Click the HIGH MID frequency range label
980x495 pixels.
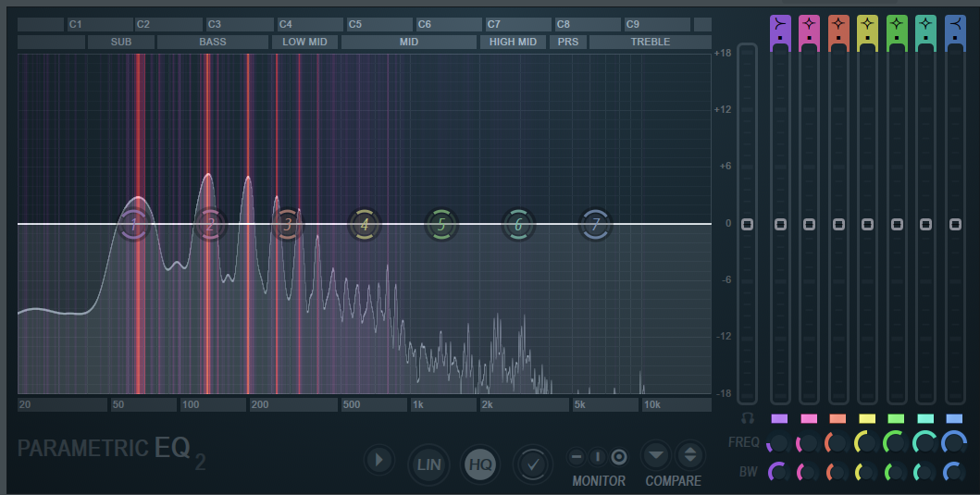513,42
